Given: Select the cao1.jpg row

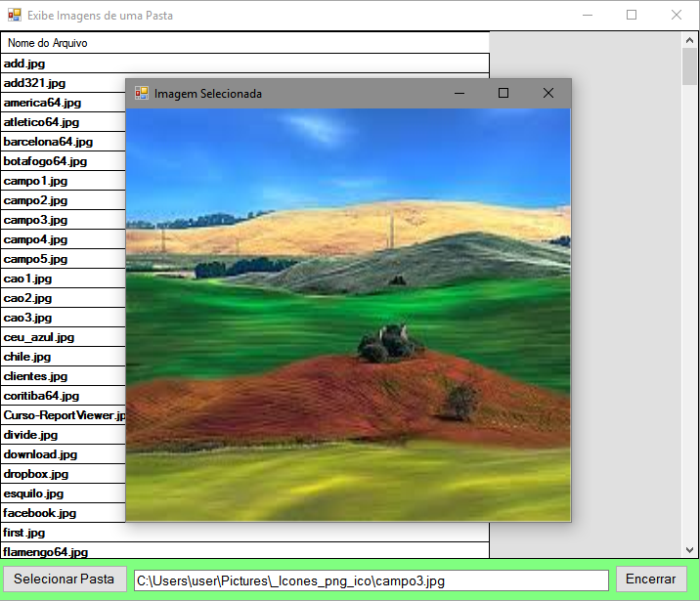Looking at the screenshot, I should coord(64,279).
